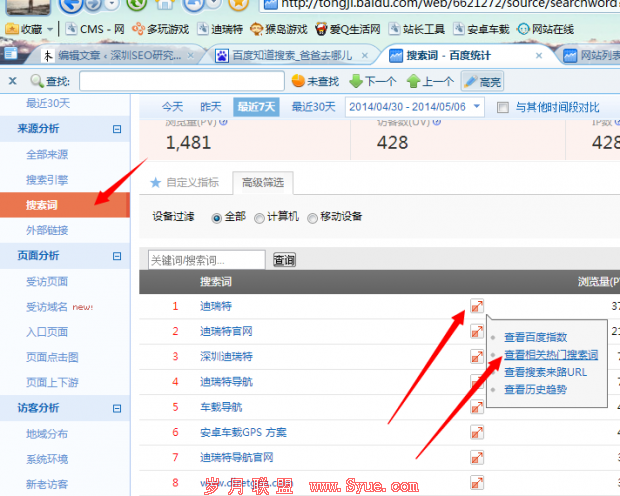620x496 pixels.
Task: Click the browser back arrow button
Action: pos(70,4)
